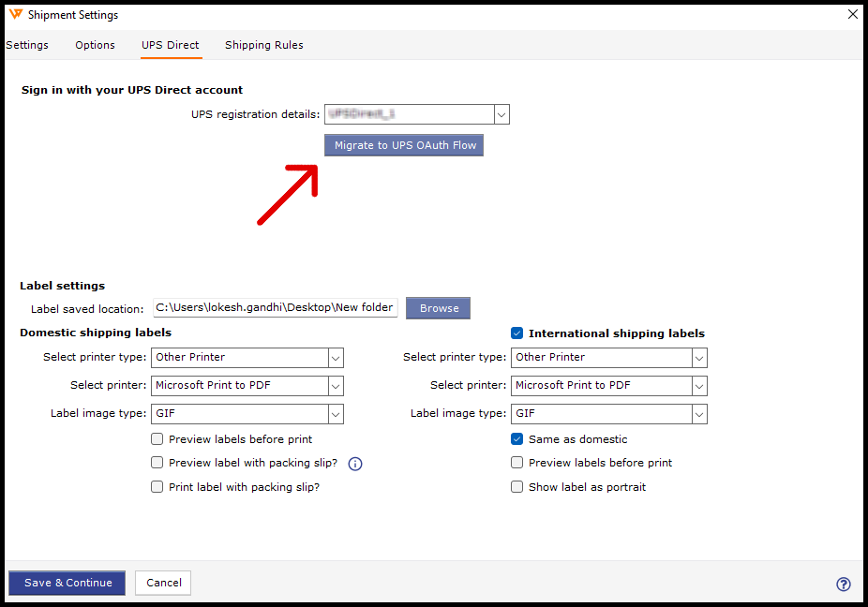This screenshot has height=607, width=868.
Task: Open the Options tab
Action: coord(95,45)
